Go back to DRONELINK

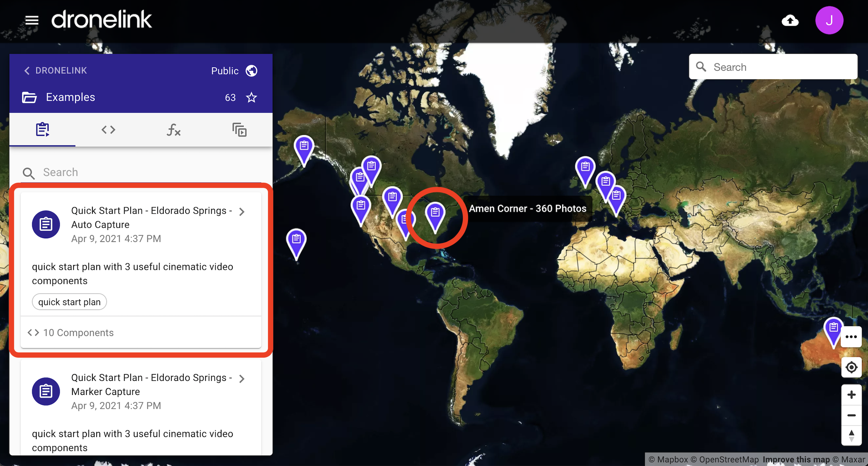55,70
